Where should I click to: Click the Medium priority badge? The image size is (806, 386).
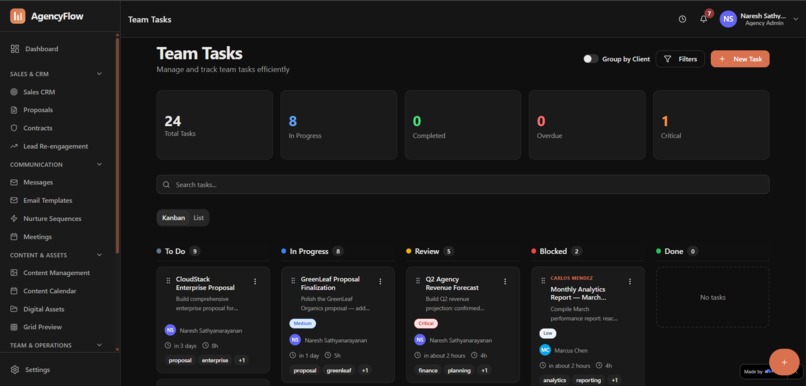click(303, 324)
